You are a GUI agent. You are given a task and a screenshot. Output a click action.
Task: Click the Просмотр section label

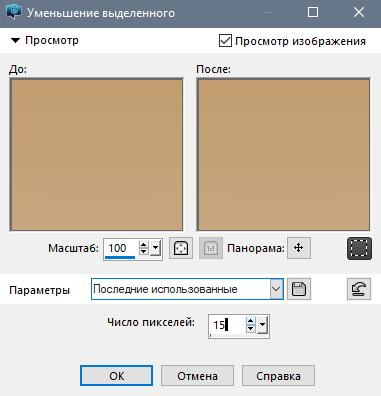pyautogui.click(x=52, y=40)
